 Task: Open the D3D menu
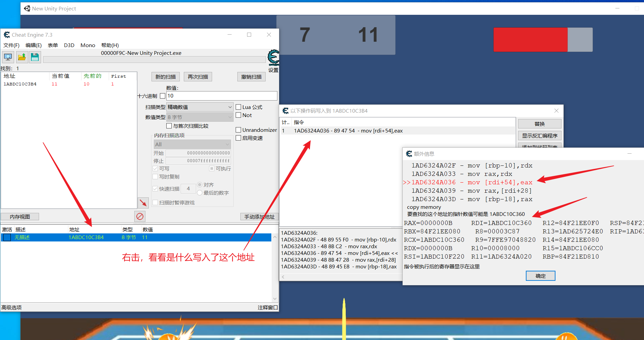pos(69,45)
